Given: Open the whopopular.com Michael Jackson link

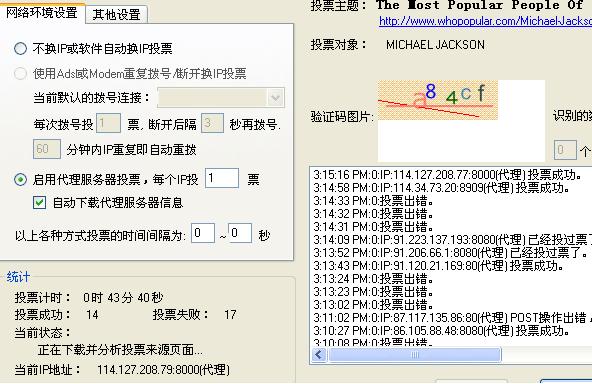Looking at the screenshot, I should click(486, 21).
